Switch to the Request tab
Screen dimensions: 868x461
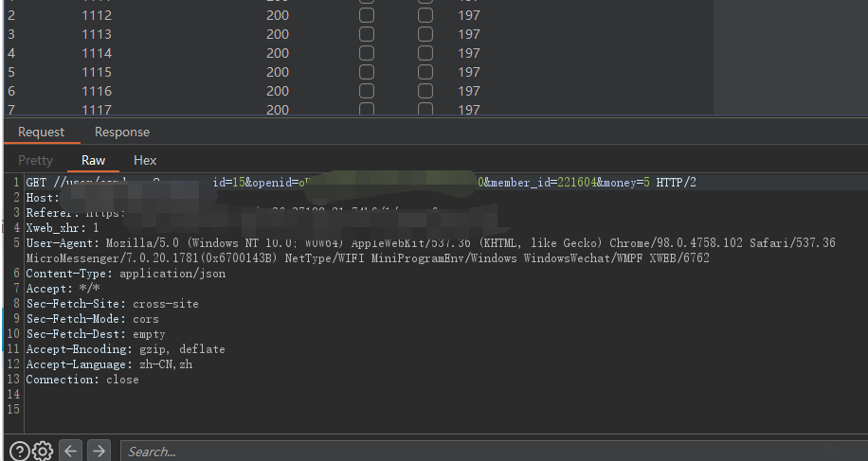(x=42, y=133)
